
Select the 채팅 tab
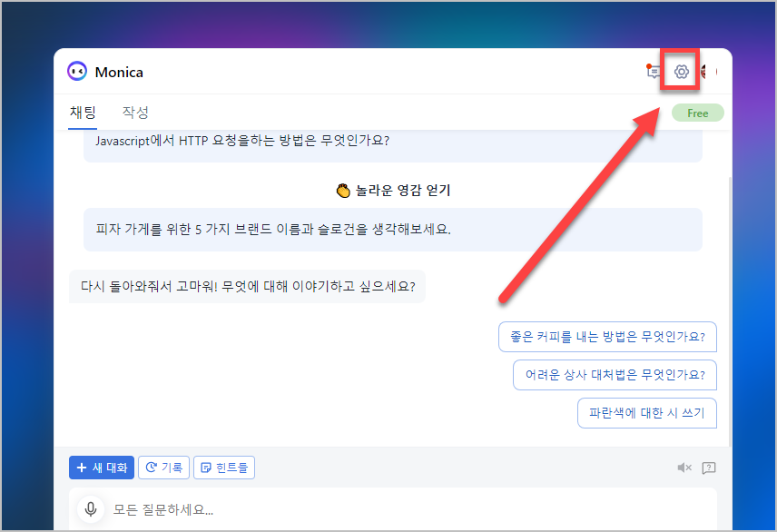83,112
